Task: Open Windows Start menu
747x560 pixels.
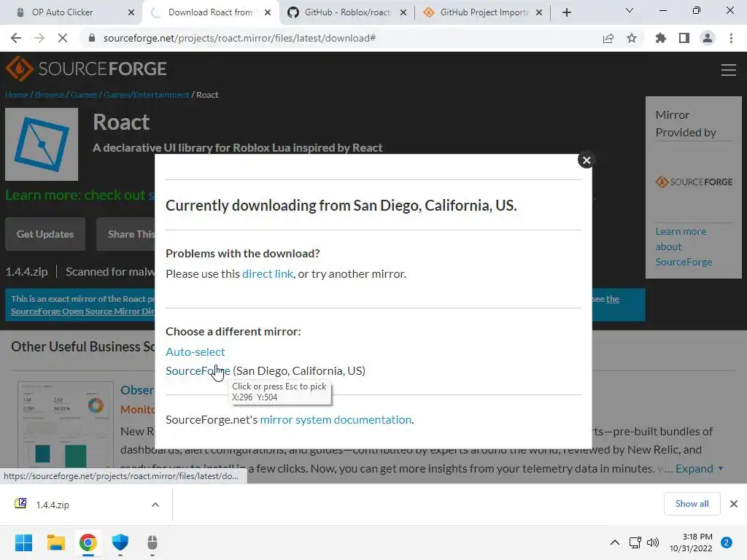Action: tap(24, 542)
